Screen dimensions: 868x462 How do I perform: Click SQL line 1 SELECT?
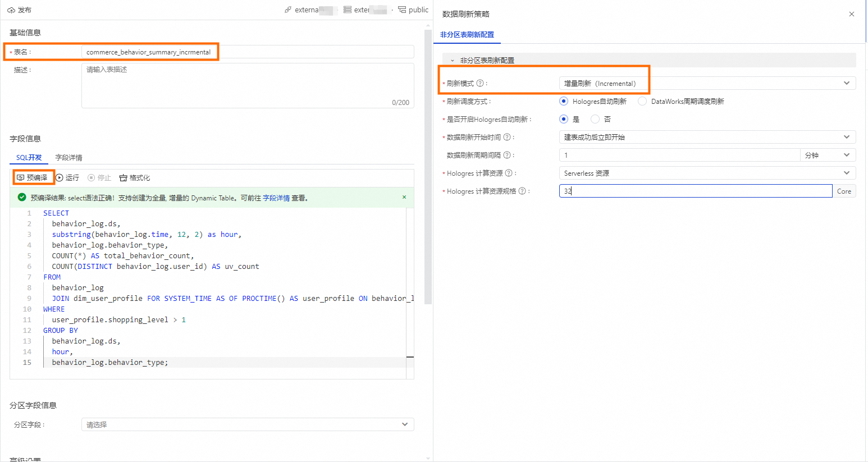[56, 213]
